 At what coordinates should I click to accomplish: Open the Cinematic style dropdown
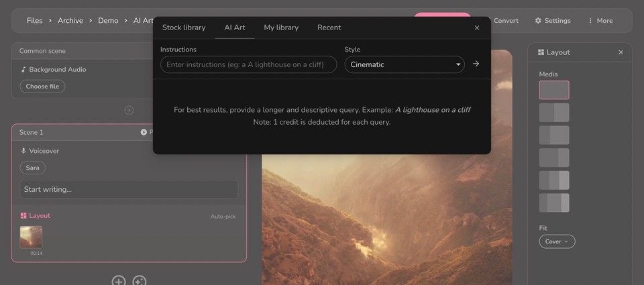coord(405,64)
